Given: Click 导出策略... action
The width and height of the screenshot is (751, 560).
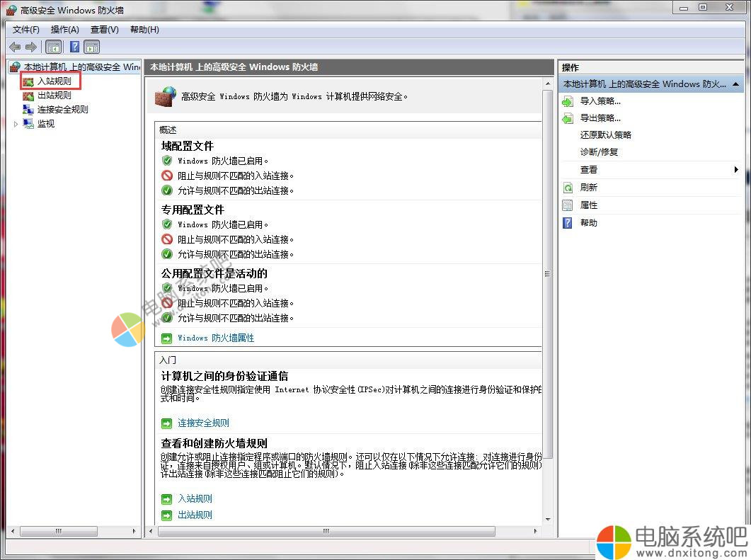Looking at the screenshot, I should click(x=600, y=118).
